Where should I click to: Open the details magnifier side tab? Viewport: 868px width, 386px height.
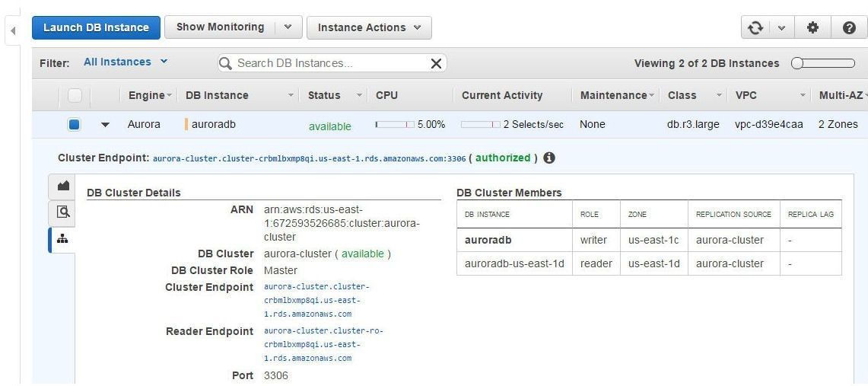[x=62, y=212]
